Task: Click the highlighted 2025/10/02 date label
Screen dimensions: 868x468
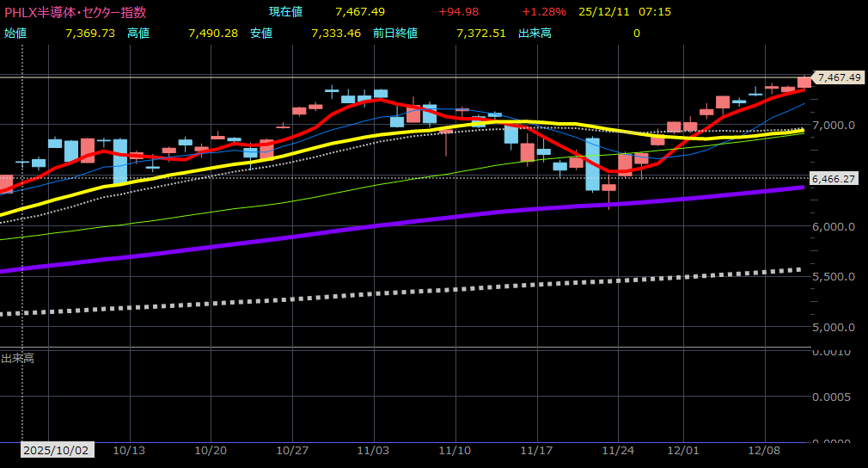Action: (x=56, y=450)
